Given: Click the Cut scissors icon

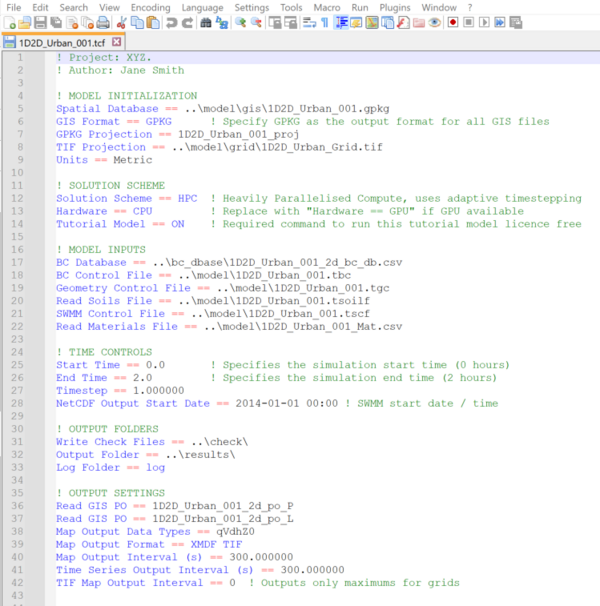Looking at the screenshot, I should point(120,22).
